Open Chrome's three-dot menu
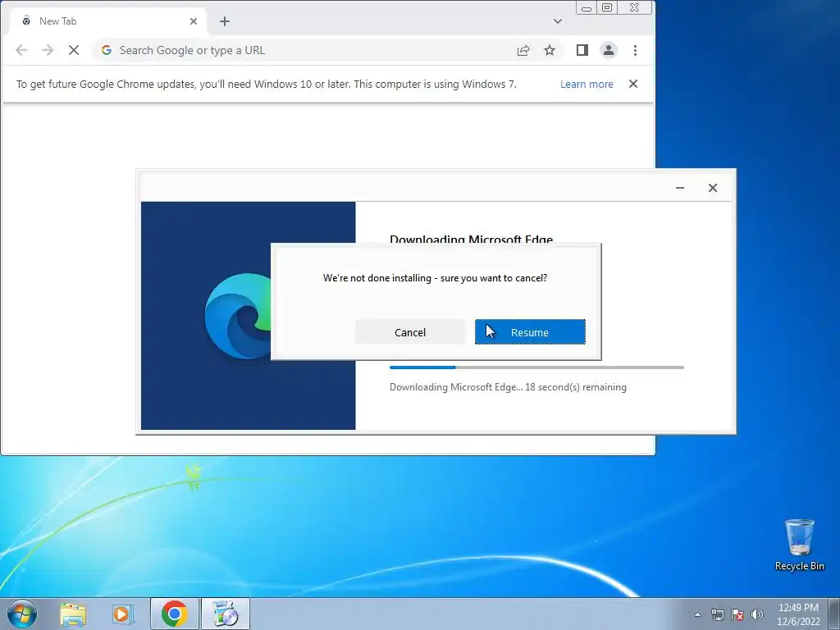The width and height of the screenshot is (840, 630). [636, 50]
